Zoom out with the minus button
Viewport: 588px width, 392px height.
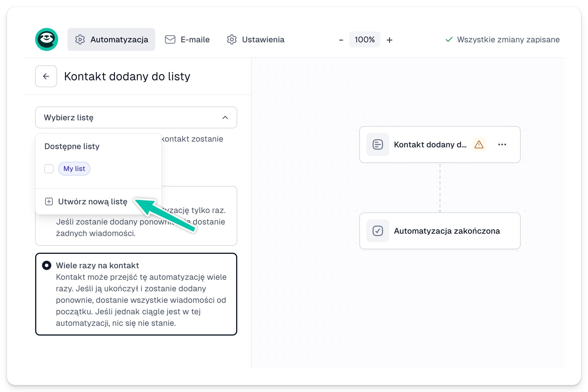point(341,40)
